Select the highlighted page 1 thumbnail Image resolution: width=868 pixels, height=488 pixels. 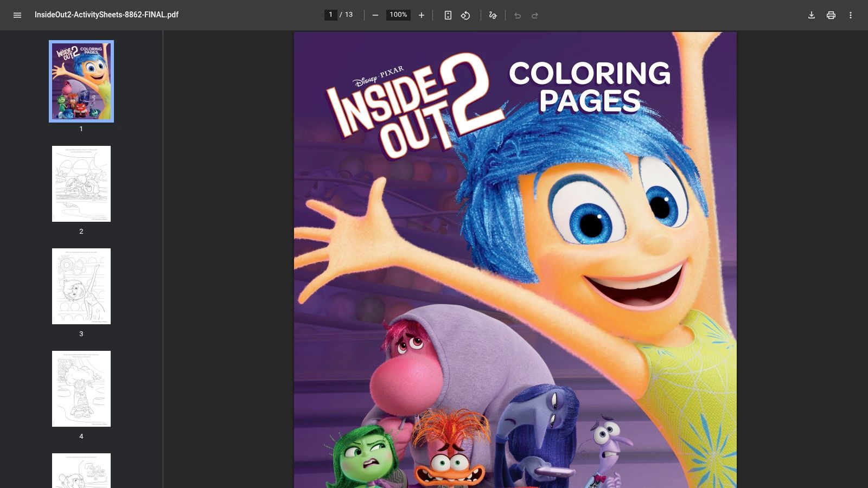81,81
